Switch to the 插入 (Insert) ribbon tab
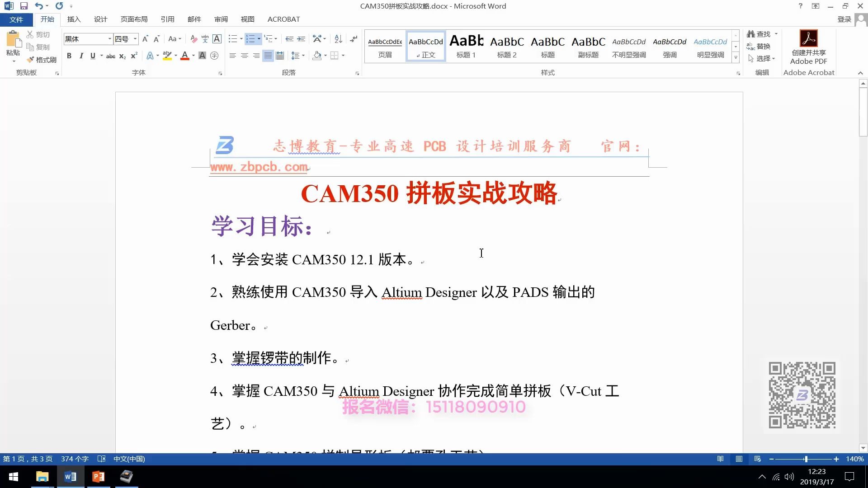 [x=74, y=19]
